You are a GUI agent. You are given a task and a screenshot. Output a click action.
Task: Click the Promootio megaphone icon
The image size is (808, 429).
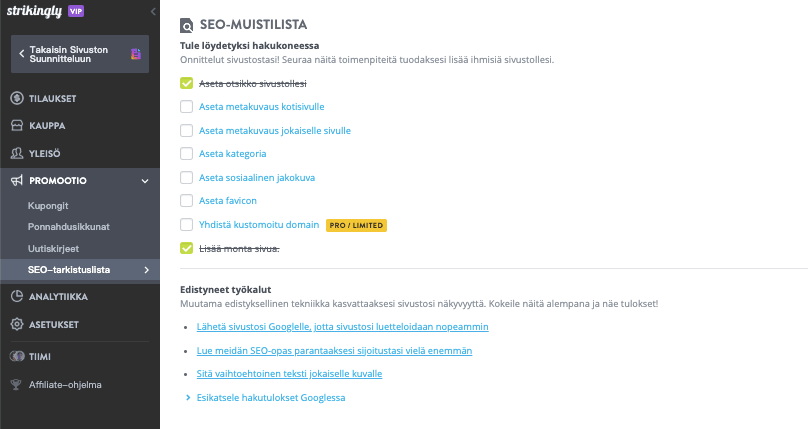[x=17, y=181]
